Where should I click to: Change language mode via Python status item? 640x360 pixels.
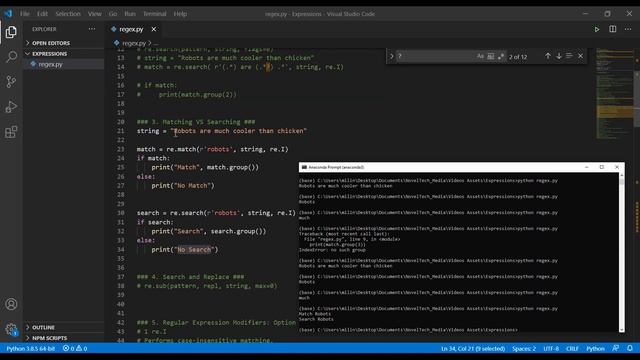tap(595, 348)
